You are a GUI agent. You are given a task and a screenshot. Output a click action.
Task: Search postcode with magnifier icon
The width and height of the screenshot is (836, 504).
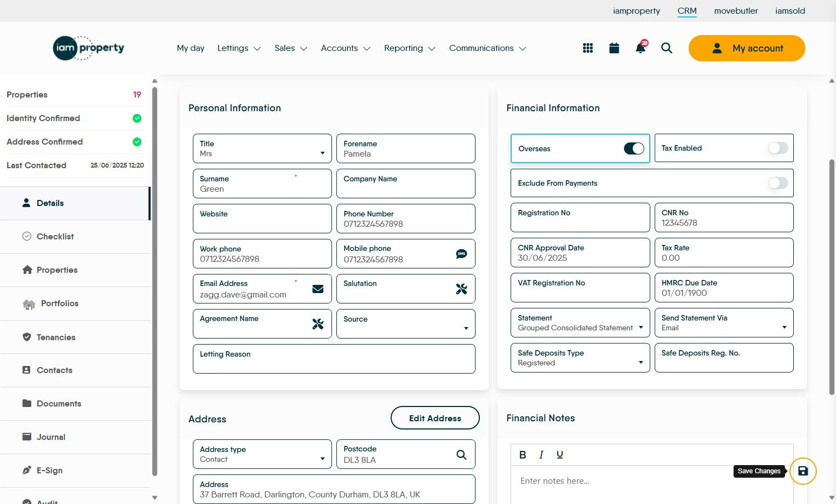tap(461, 454)
